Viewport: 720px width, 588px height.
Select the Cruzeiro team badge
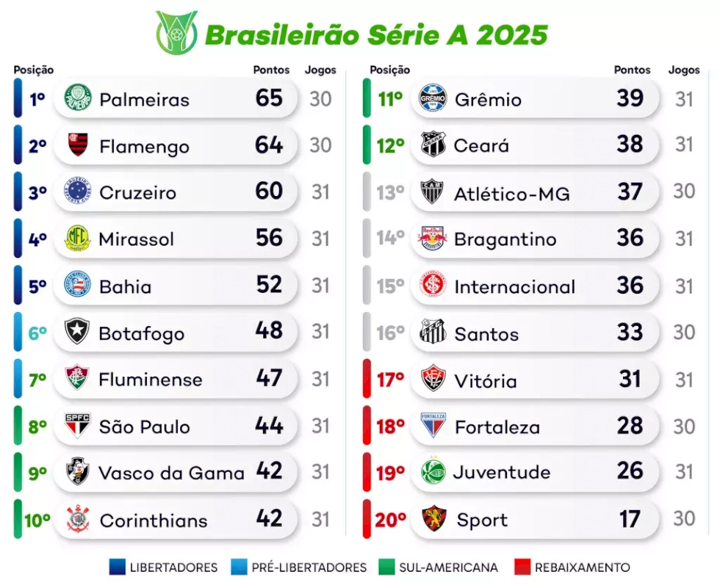[77, 192]
